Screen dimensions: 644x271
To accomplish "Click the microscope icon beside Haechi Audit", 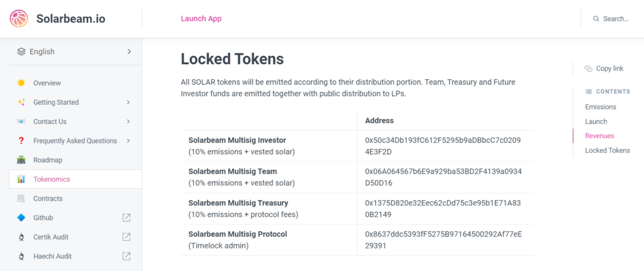I will [x=21, y=256].
